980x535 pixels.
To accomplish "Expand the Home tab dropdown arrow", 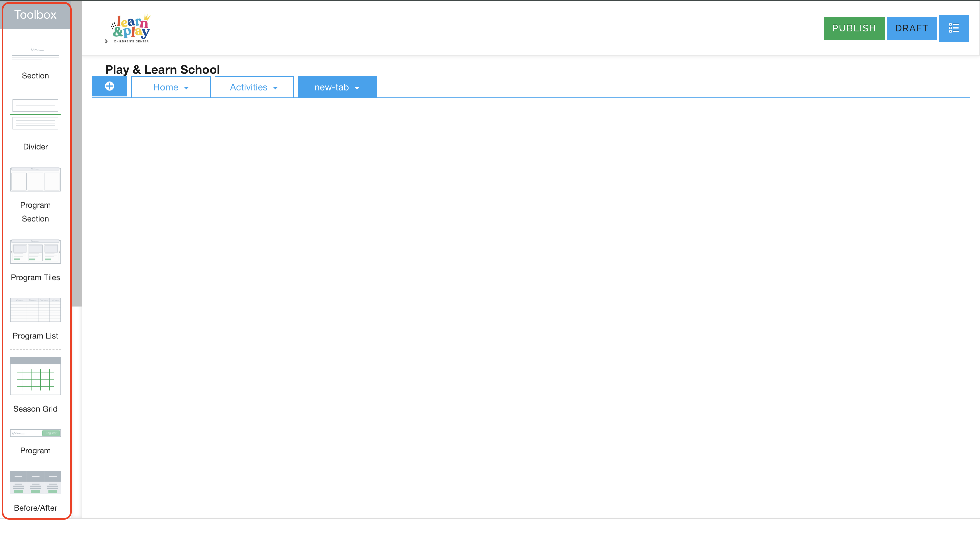I will click(x=186, y=88).
